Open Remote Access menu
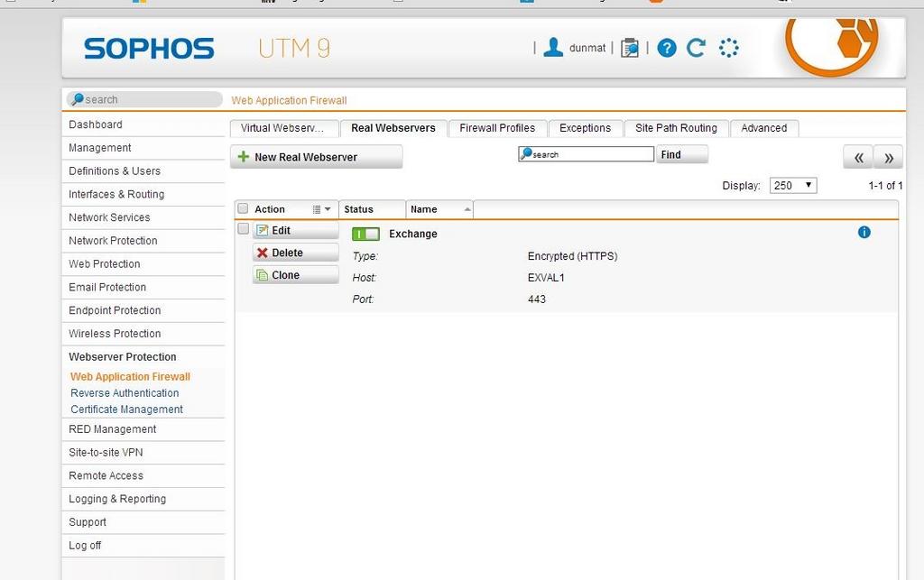The height and width of the screenshot is (580, 924). [x=143, y=476]
